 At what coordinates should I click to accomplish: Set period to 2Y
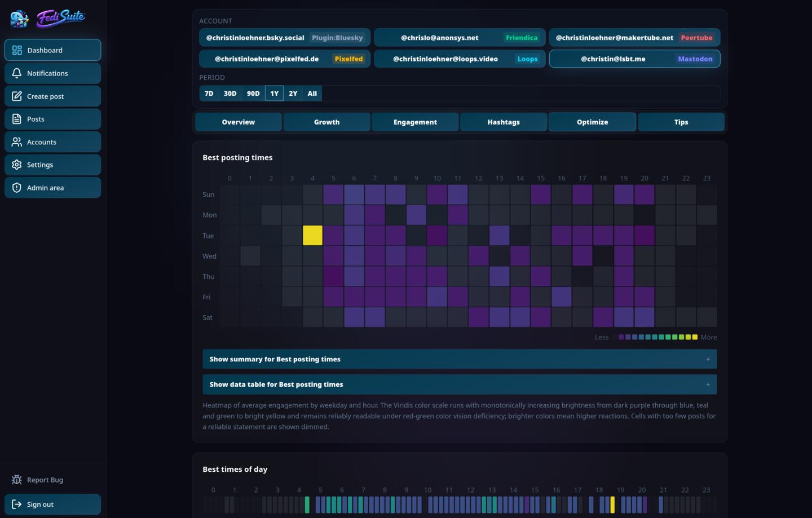point(293,94)
